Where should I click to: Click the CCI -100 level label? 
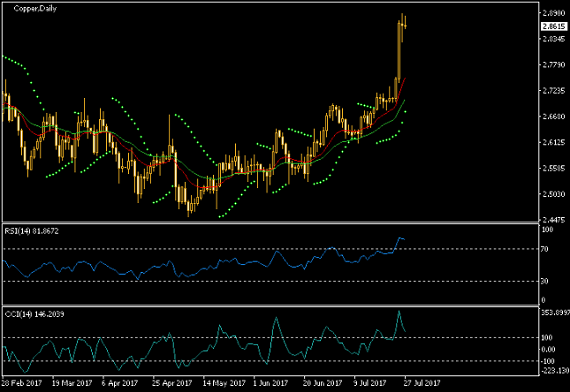tap(548, 361)
